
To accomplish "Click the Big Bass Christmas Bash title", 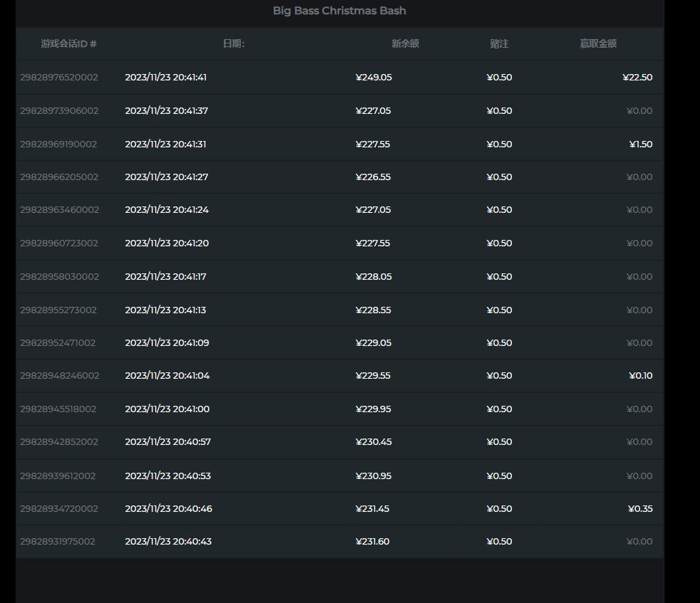I will pos(339,11).
